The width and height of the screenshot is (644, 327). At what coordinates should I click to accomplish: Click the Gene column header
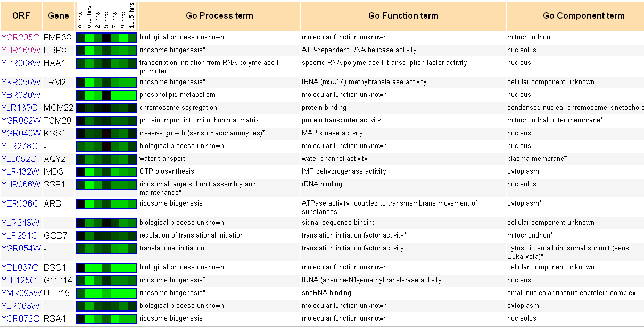pyautogui.click(x=59, y=16)
